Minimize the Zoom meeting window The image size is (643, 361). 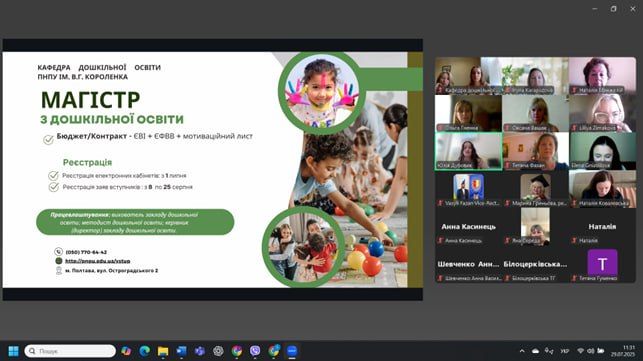(595, 9)
